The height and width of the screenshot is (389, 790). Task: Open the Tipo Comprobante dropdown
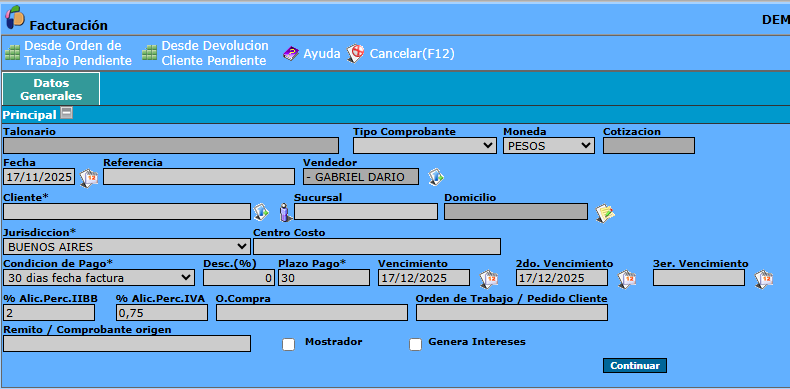[x=424, y=146]
